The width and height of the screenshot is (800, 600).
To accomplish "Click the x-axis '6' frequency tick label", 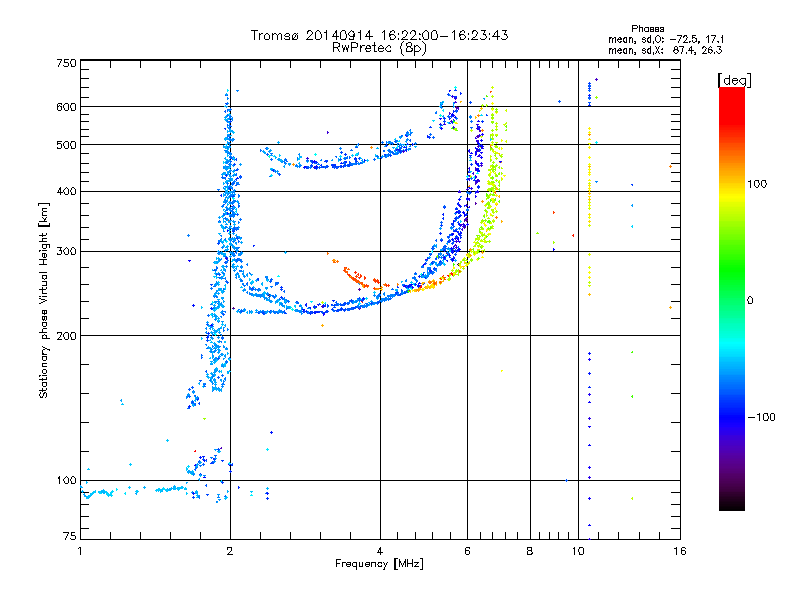I will (467, 551).
